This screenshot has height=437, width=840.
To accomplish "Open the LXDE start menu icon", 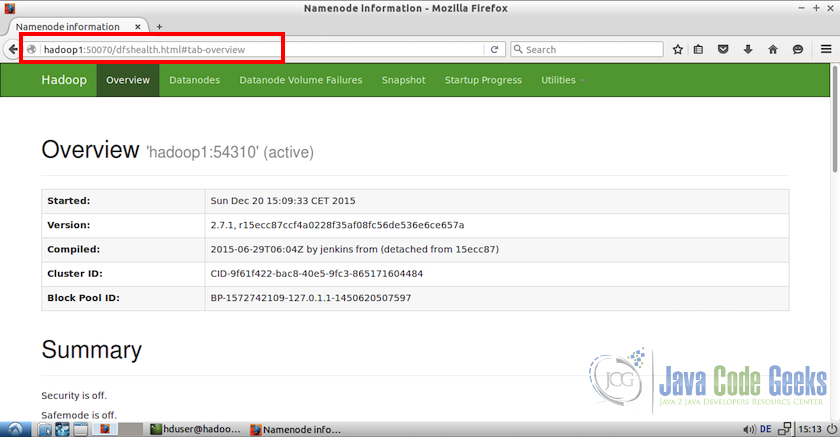I will coord(15,430).
